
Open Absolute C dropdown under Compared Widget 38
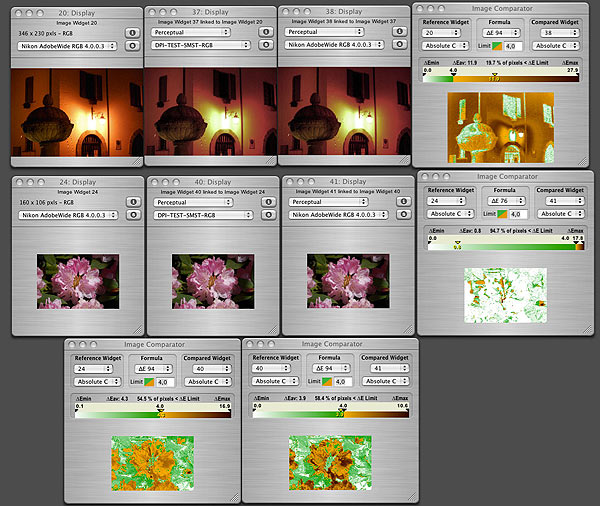click(x=556, y=46)
